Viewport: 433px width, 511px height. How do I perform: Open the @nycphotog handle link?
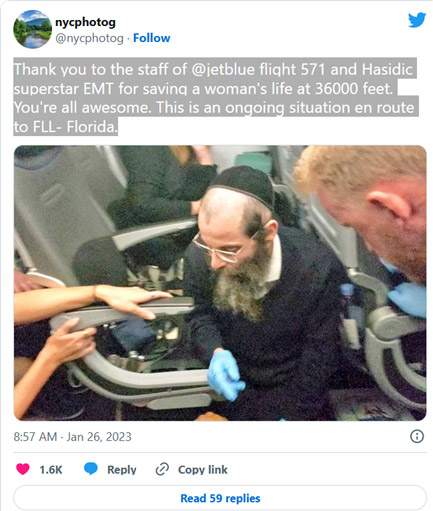coord(89,38)
